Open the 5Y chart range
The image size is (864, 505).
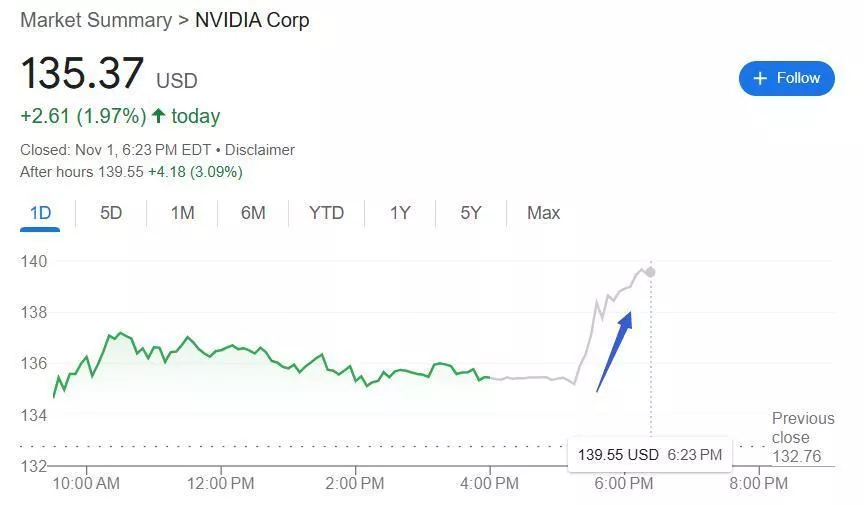coord(471,213)
